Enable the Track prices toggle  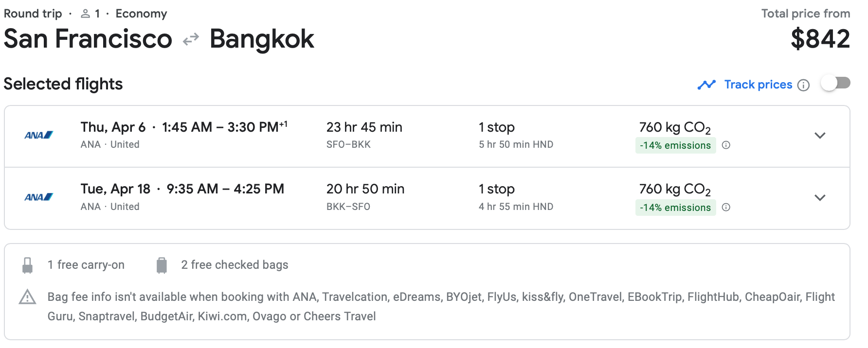click(835, 83)
